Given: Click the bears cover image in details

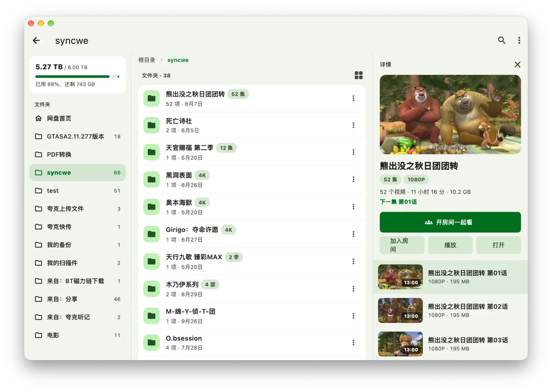Looking at the screenshot, I should coord(450,114).
